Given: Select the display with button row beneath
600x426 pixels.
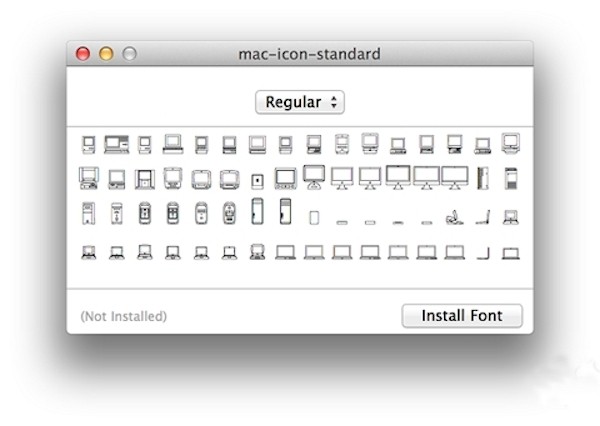Looking at the screenshot, I should (x=285, y=179).
